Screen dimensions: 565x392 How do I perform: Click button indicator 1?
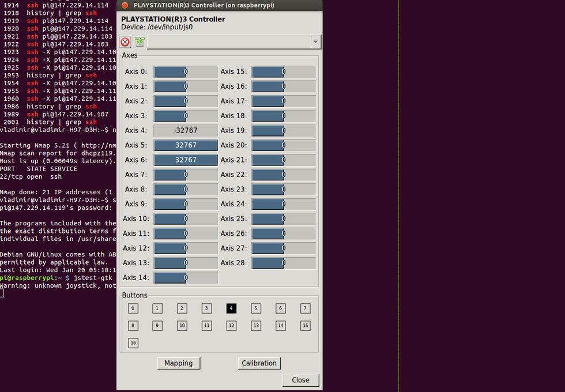[157, 308]
